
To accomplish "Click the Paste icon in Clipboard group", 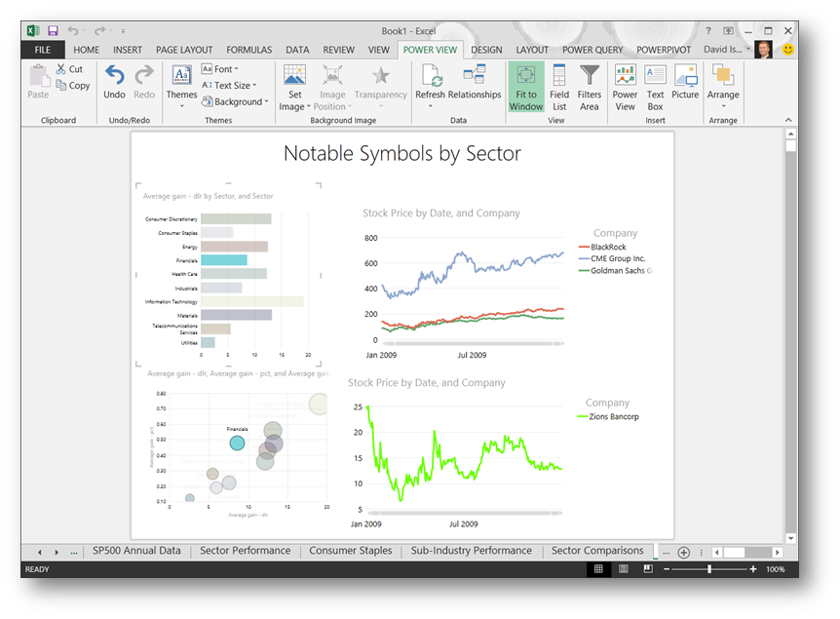I will pyautogui.click(x=39, y=76).
